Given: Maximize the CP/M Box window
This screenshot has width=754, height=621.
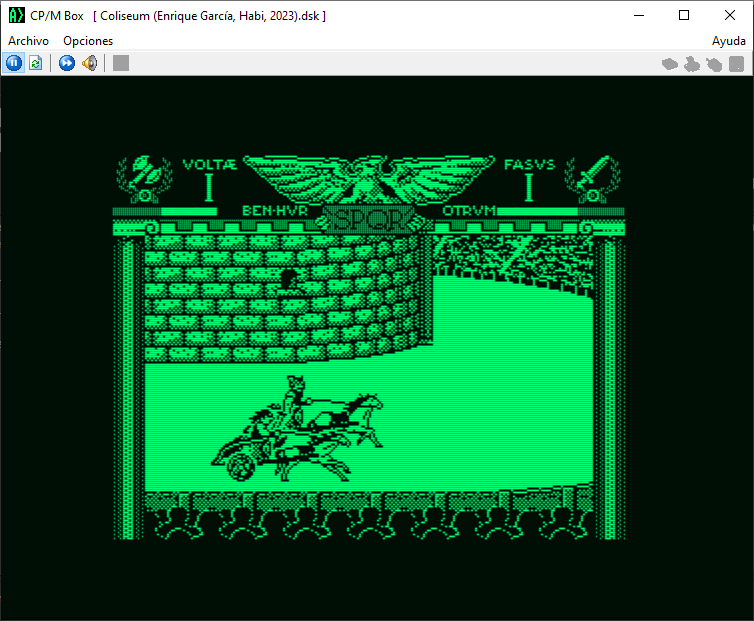Looking at the screenshot, I should pos(684,15).
